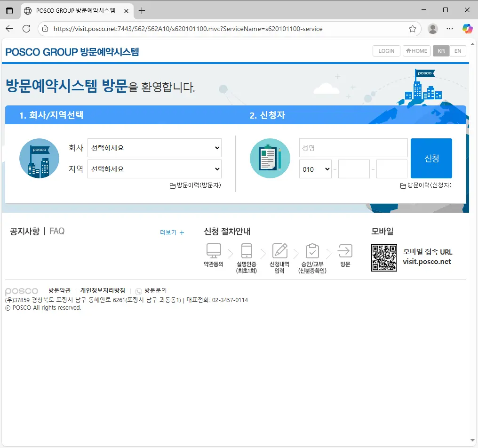Click the page scrollbar down arrow
This screenshot has height=448, width=478.
tap(472, 440)
